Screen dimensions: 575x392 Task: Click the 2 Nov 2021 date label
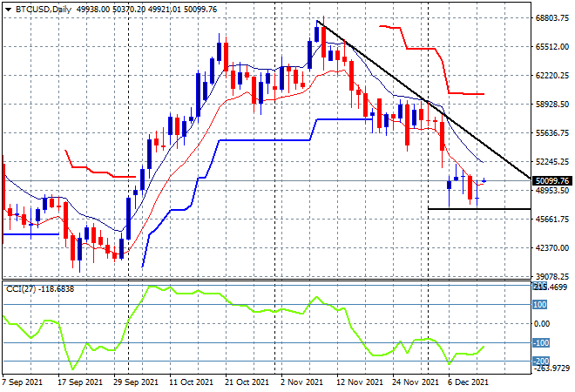tap(301, 382)
